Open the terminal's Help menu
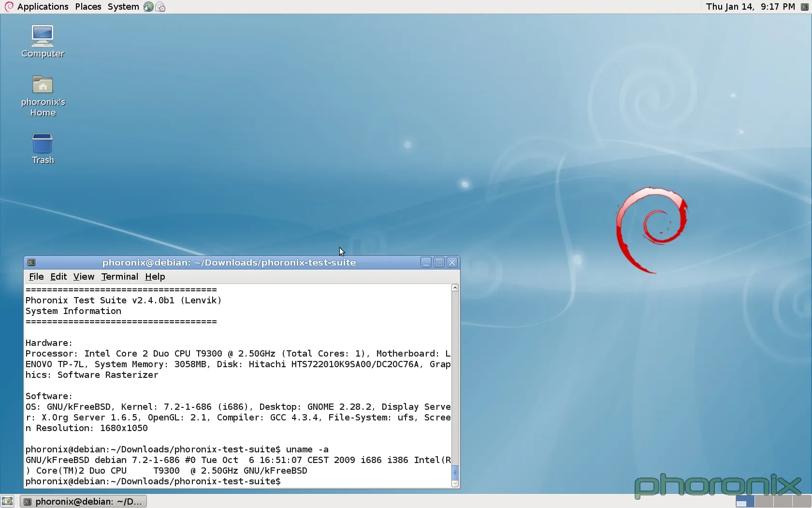This screenshot has width=812, height=508. click(x=155, y=277)
